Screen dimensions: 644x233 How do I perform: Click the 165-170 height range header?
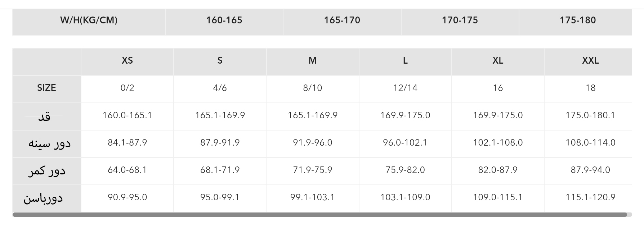pos(342,20)
